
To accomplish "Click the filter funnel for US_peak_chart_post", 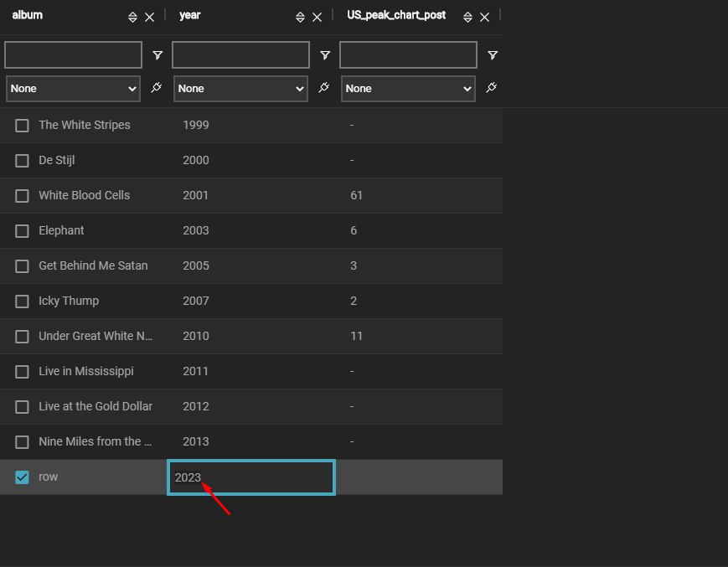I will pyautogui.click(x=493, y=55).
